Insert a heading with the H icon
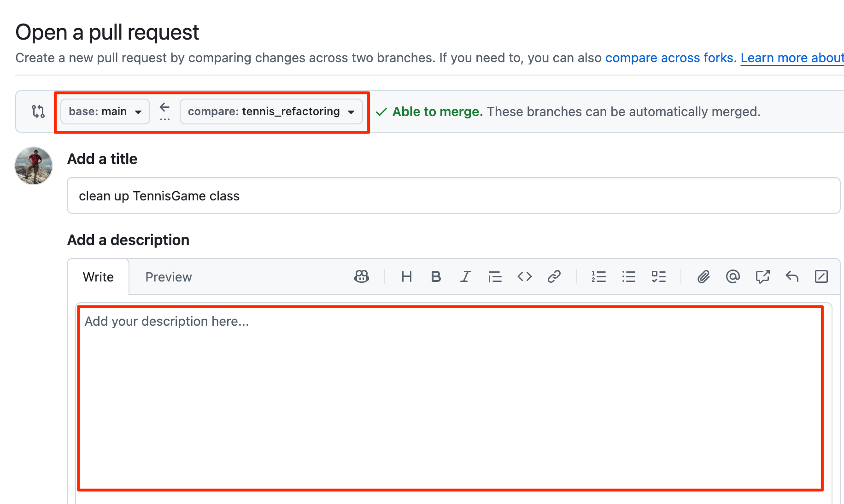 406,276
